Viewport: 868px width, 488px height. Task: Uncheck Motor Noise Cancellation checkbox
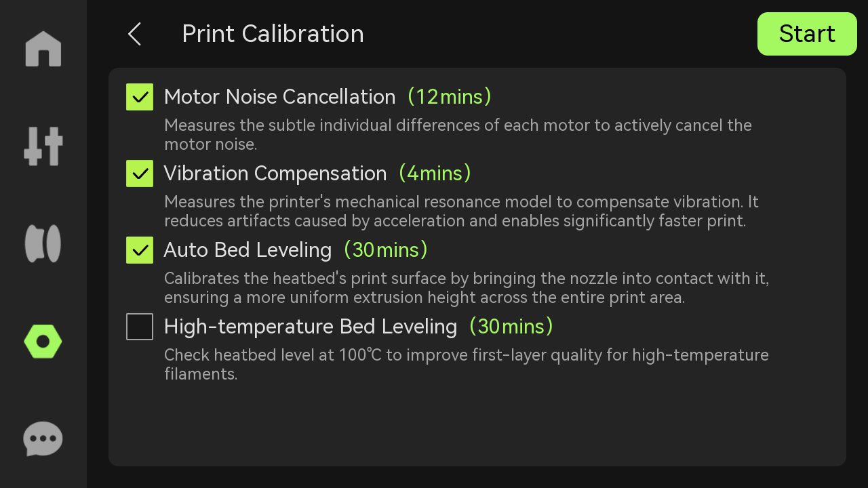140,97
